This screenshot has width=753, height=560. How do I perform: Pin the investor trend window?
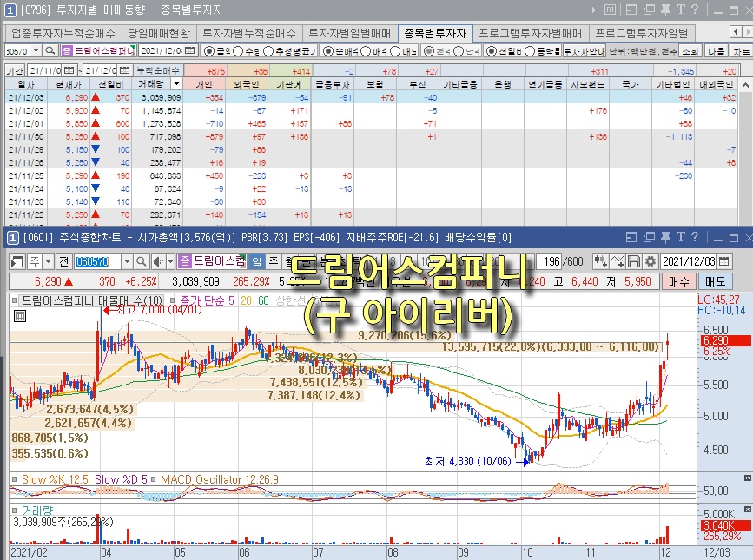[665, 10]
